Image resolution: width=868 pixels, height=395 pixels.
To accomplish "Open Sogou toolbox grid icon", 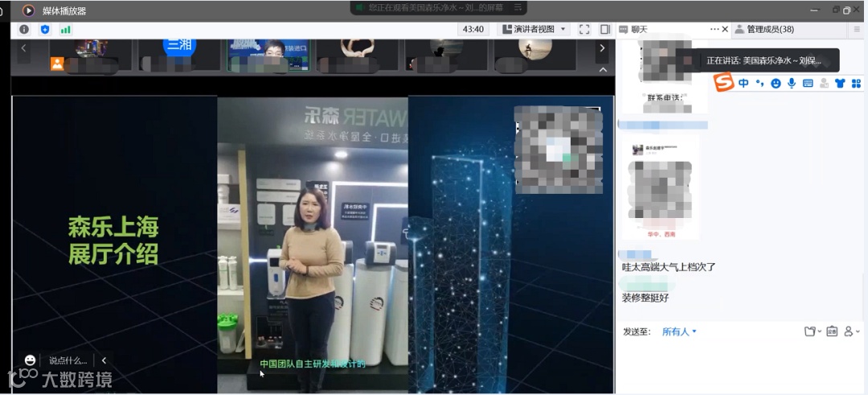I will 856,83.
